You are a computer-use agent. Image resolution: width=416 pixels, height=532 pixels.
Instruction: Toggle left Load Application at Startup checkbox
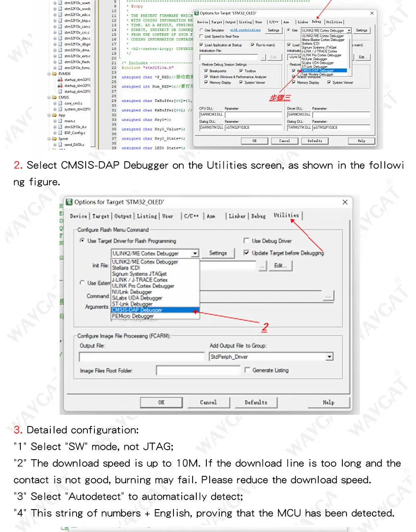(201, 45)
